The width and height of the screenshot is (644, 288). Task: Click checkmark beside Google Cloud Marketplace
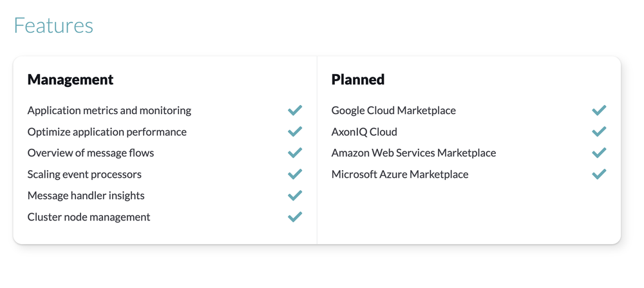coord(599,110)
